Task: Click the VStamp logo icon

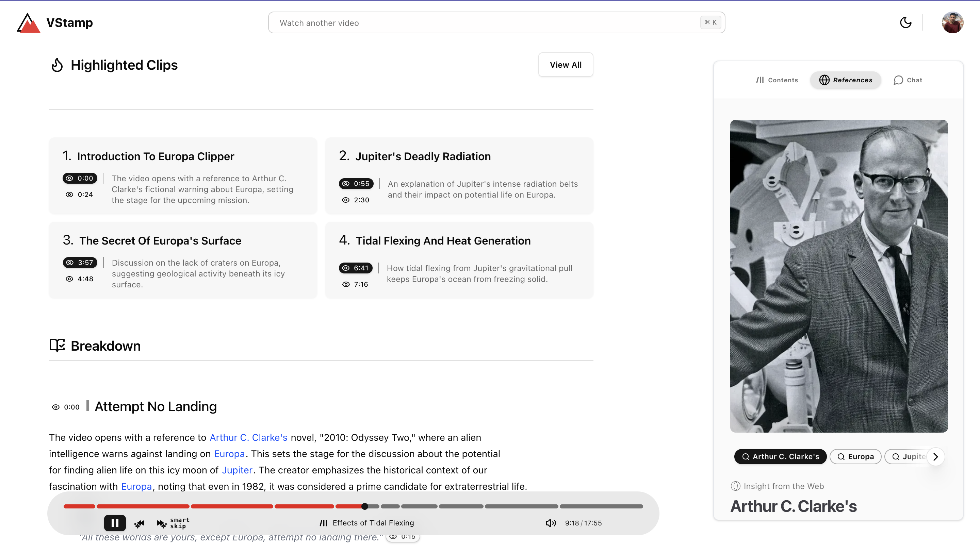Action: pos(28,23)
